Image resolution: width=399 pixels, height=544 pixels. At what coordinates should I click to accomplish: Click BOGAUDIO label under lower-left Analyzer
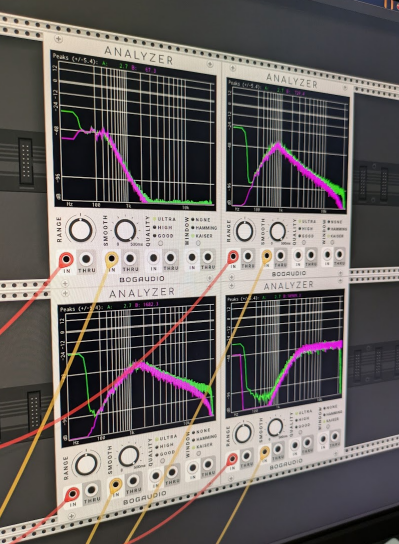point(145,497)
